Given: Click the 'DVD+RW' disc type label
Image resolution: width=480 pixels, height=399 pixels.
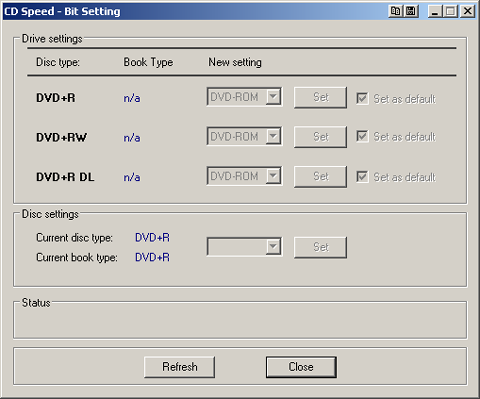Looking at the screenshot, I should tap(61, 137).
